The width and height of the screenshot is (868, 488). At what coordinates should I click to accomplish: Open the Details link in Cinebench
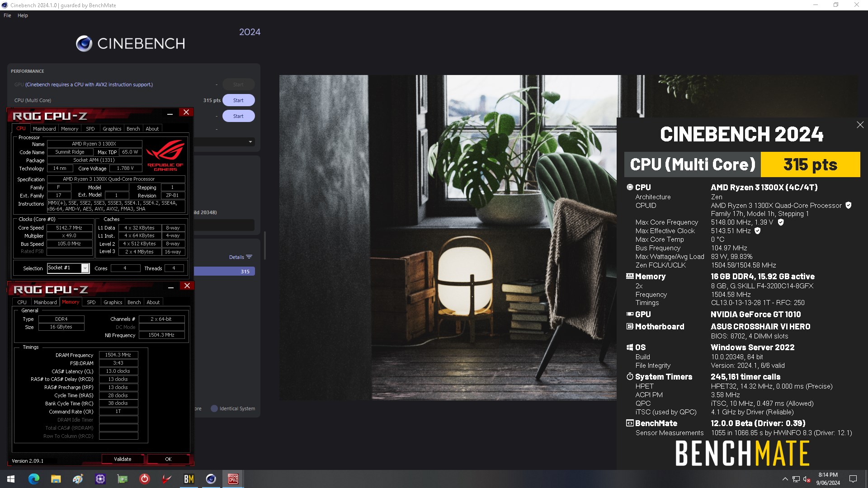[236, 257]
